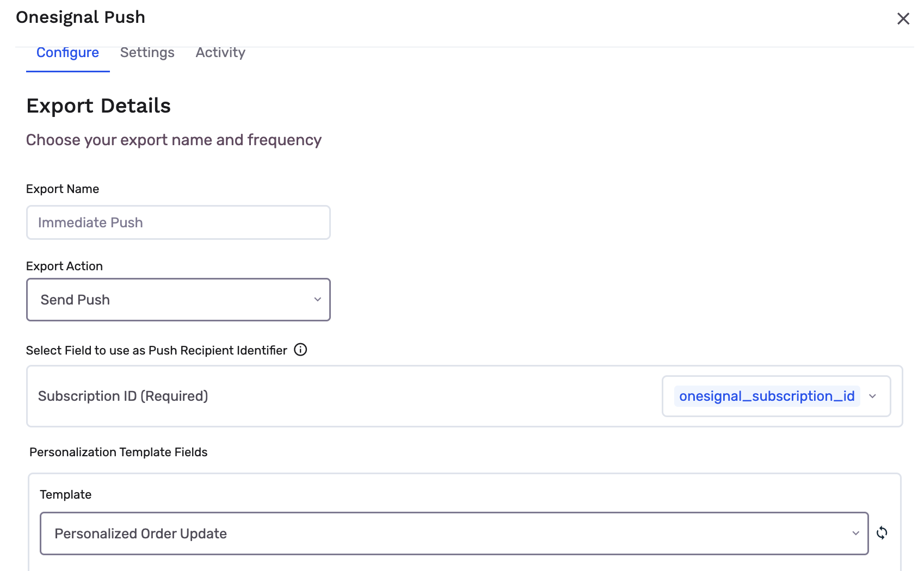Click the chevron on the Template selector
The width and height of the screenshot is (924, 571).
pos(855,533)
